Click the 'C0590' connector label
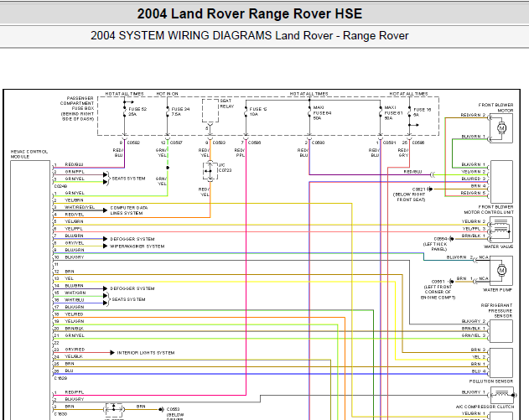This screenshot has width=529, height=420. 318,143
